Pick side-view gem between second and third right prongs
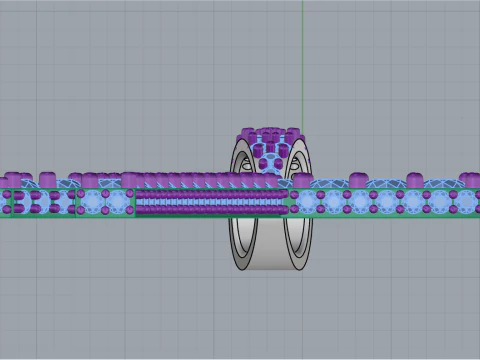Viewport: 480px width, 360px height. tap(387, 184)
